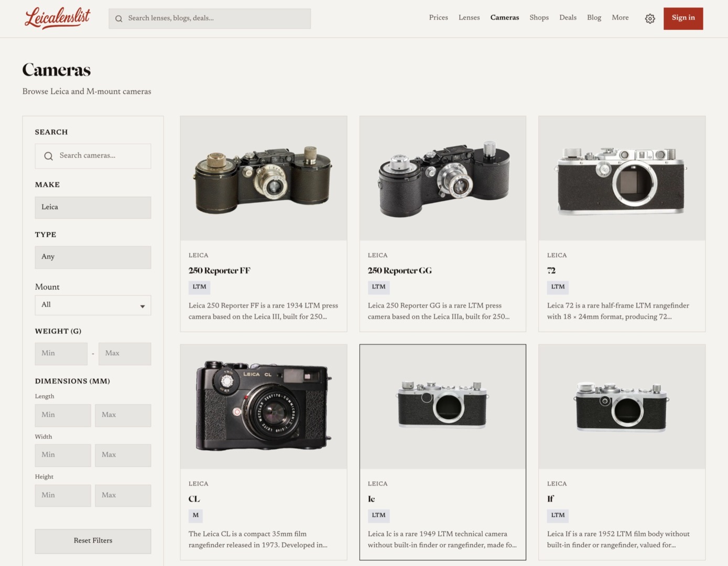This screenshot has height=566, width=728.
Task: Open settings gear icon
Action: [650, 18]
